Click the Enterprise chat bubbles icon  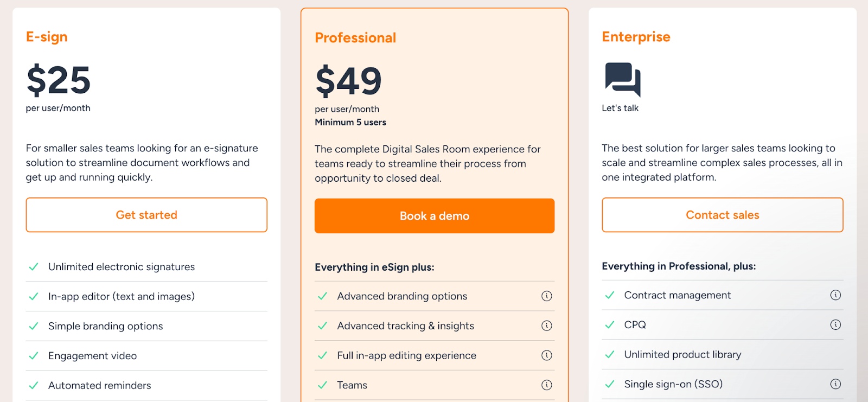(622, 79)
